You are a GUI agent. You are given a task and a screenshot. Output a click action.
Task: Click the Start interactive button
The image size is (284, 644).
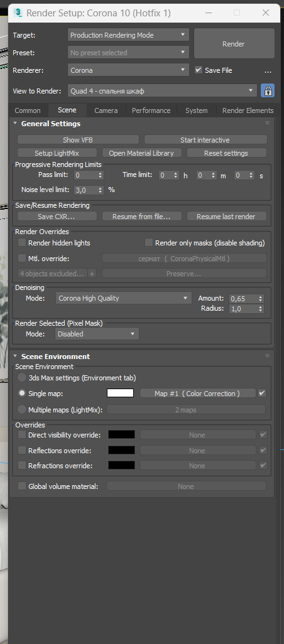pos(205,140)
